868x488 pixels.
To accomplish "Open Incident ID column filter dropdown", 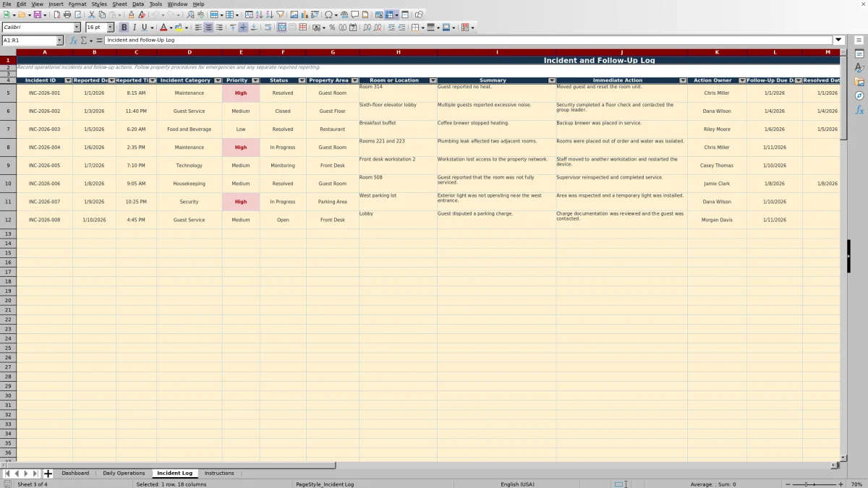I will point(68,80).
